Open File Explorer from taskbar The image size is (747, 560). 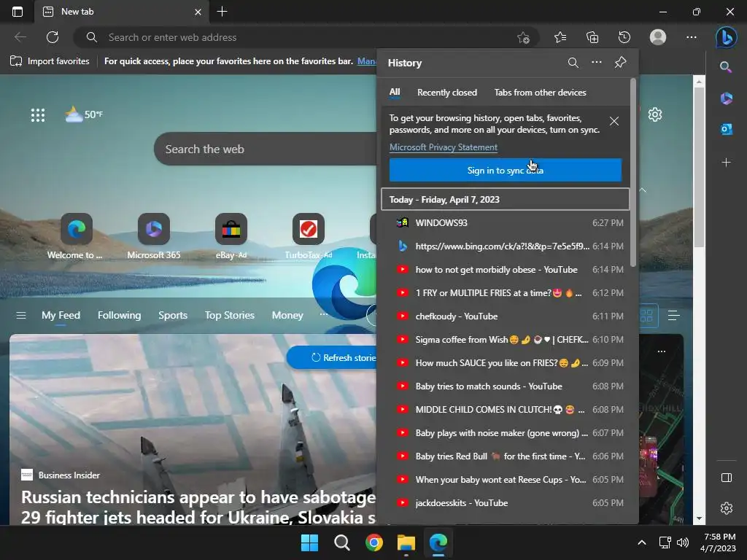[x=406, y=542]
